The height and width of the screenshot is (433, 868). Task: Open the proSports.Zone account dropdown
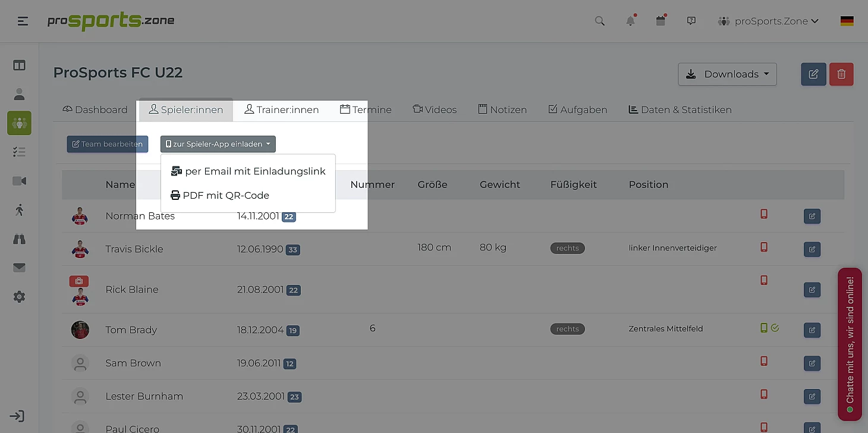pos(768,21)
